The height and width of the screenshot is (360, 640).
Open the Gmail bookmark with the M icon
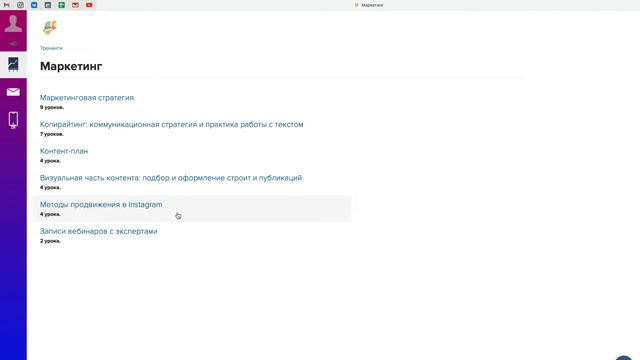(x=7, y=5)
